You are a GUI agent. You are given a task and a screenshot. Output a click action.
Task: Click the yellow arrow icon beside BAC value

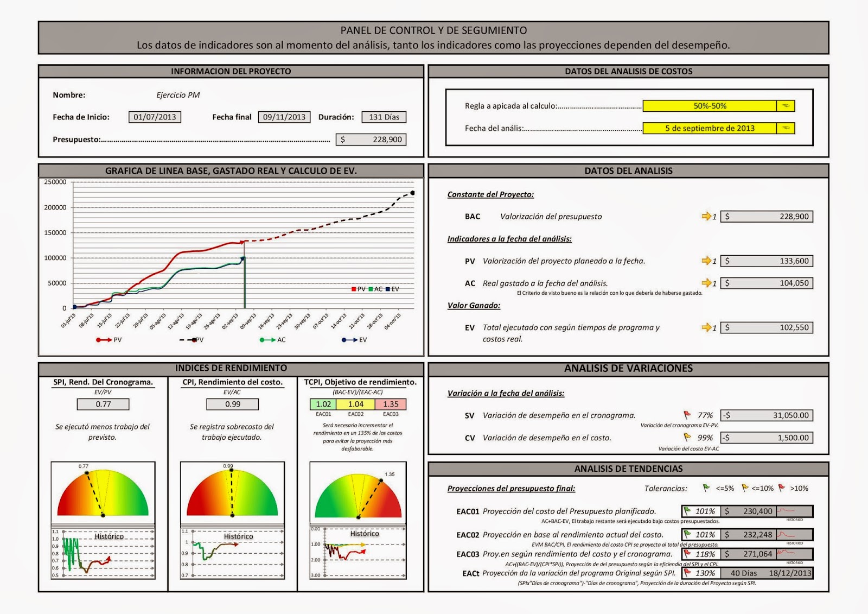pyautogui.click(x=706, y=216)
